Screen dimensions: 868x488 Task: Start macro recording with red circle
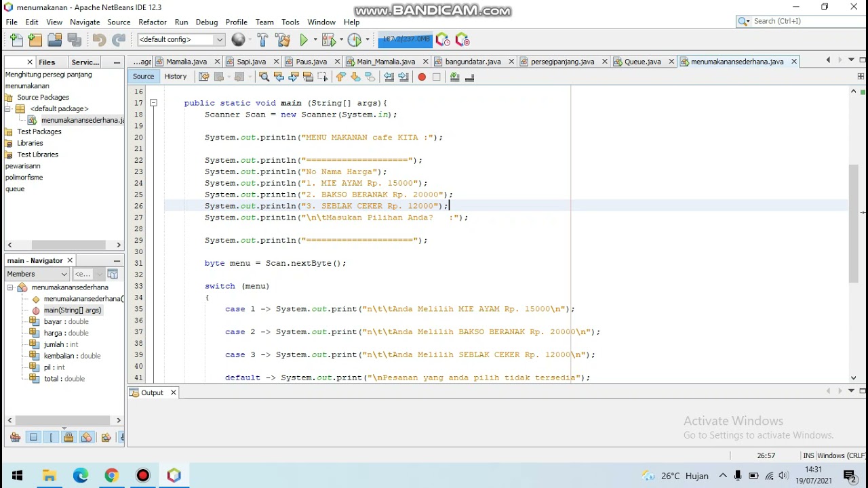click(422, 77)
